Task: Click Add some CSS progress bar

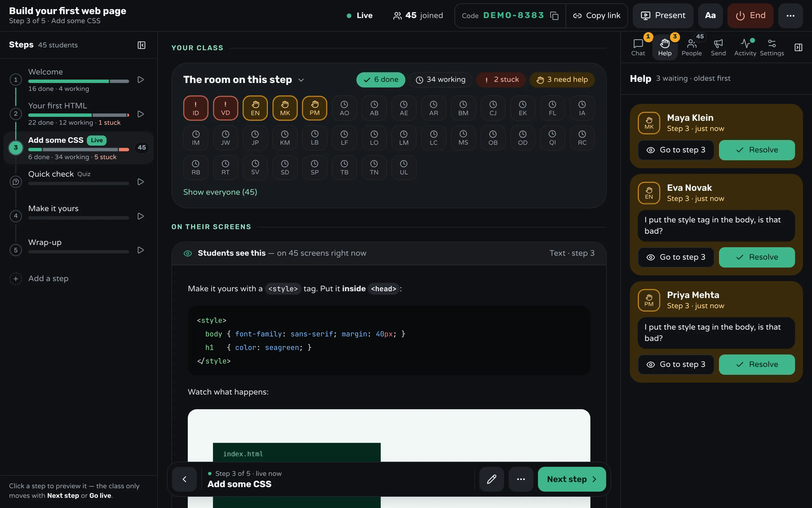Action: pos(78,150)
